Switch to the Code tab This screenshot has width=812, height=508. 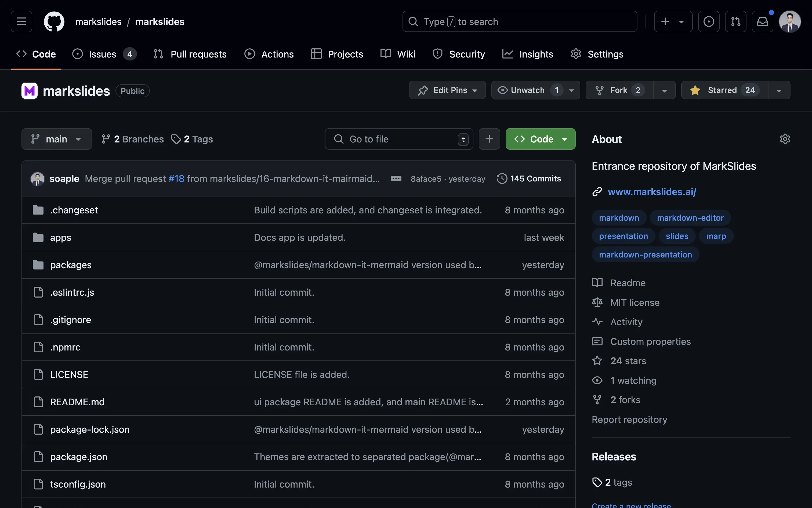point(36,54)
